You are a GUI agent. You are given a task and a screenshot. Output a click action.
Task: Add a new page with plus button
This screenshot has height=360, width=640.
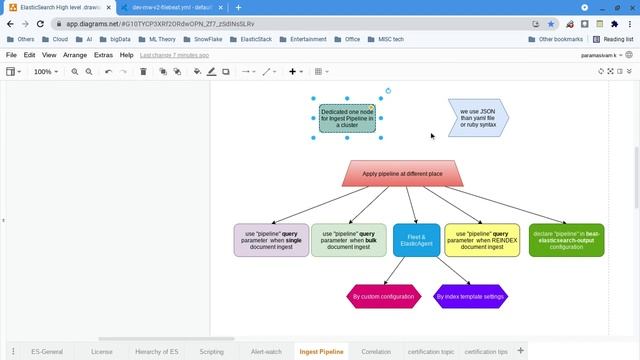tap(520, 351)
